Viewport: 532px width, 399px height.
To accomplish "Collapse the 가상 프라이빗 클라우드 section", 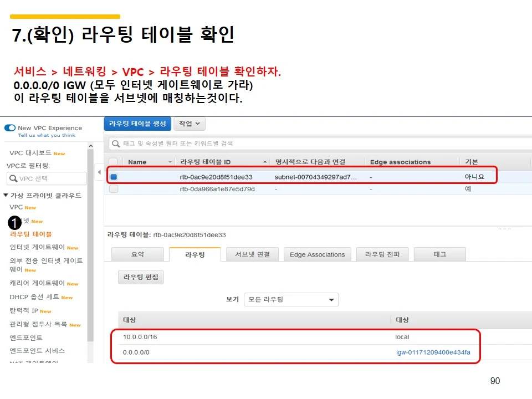I will pyautogui.click(x=7, y=195).
